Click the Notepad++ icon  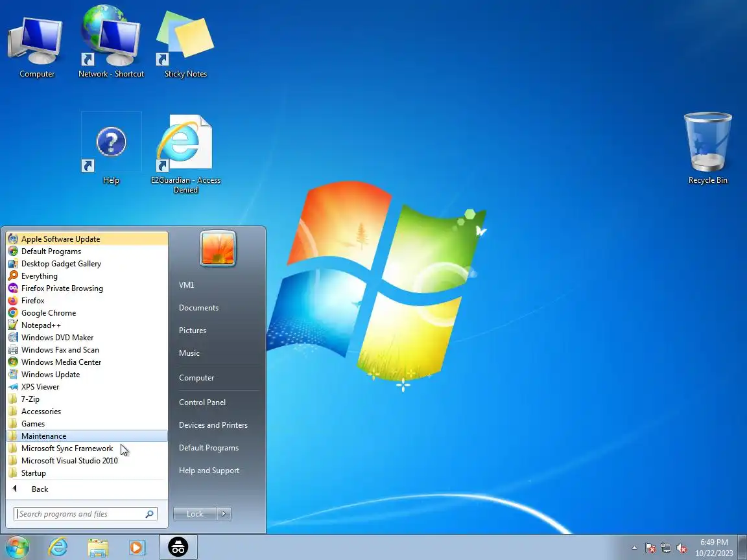coord(13,325)
